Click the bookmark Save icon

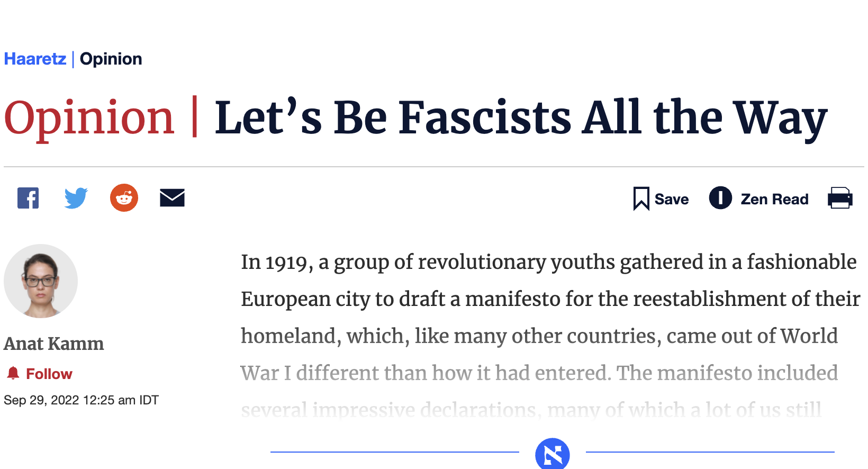[x=641, y=199]
